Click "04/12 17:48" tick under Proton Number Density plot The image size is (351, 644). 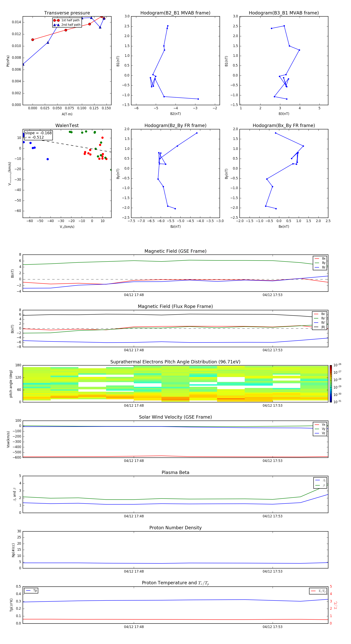(x=134, y=571)
